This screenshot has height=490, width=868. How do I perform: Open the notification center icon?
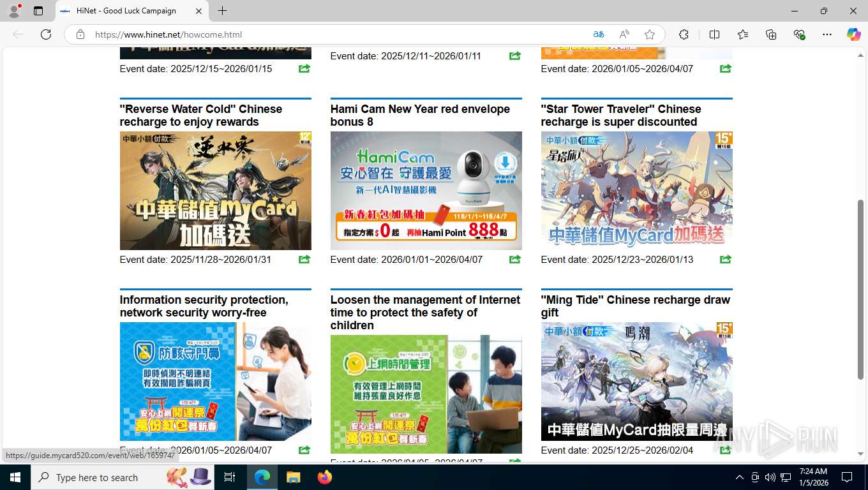point(847,477)
